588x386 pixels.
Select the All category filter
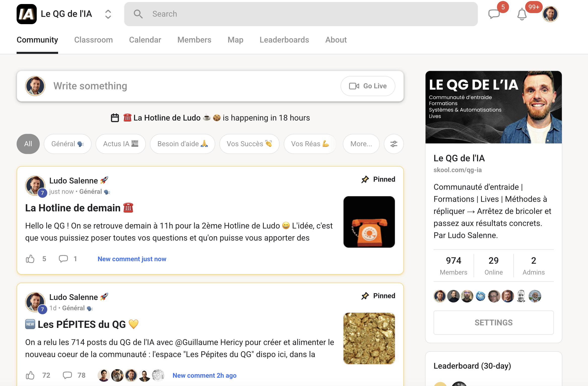tap(28, 144)
